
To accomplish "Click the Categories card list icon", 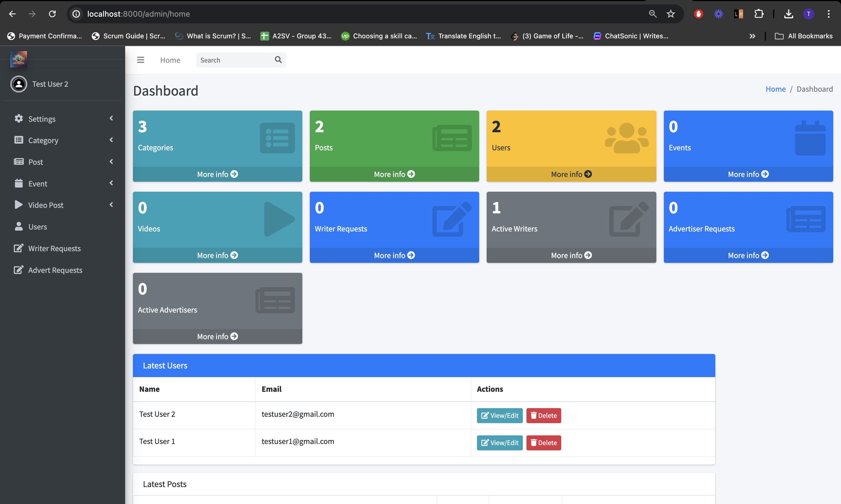I will [277, 138].
